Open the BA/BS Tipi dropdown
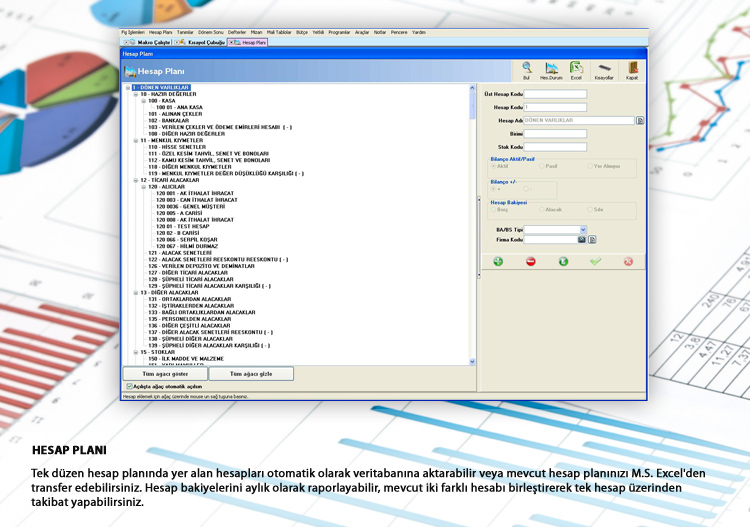750x527 pixels. (x=584, y=229)
